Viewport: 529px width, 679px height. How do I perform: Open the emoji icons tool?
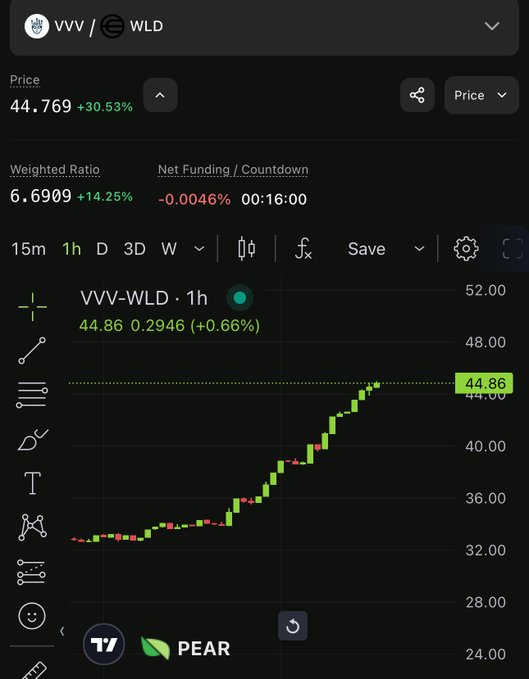pos(32,616)
